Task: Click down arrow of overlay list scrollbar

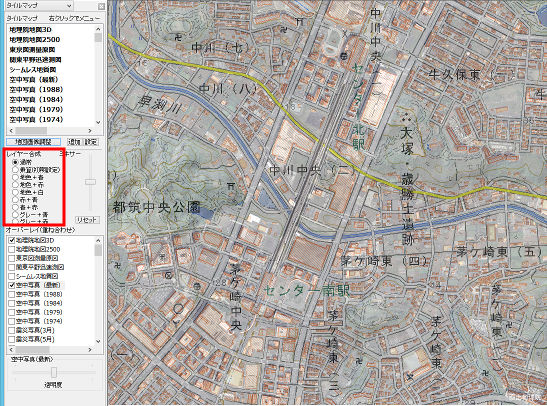Action: 98,341
